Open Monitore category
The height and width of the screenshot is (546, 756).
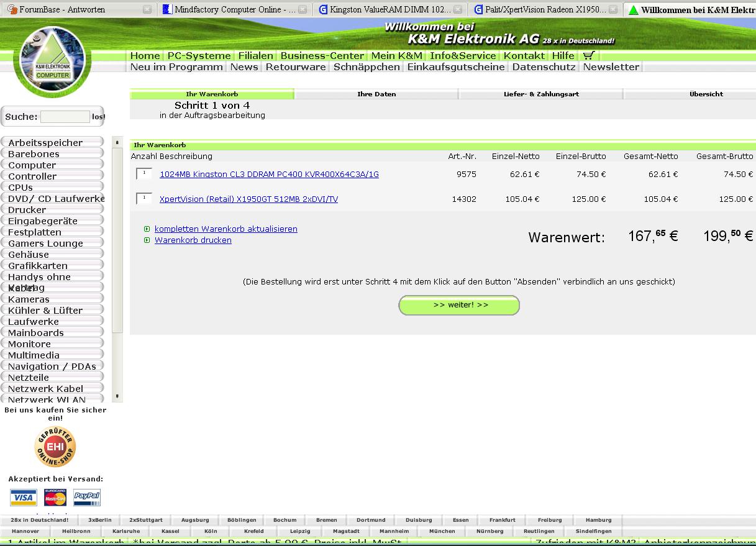(x=52, y=344)
